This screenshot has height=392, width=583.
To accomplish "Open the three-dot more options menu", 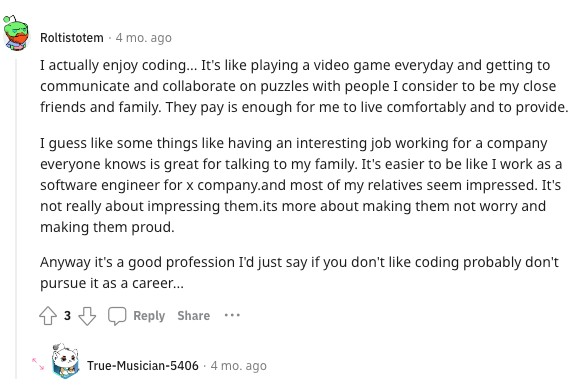I will point(232,315).
